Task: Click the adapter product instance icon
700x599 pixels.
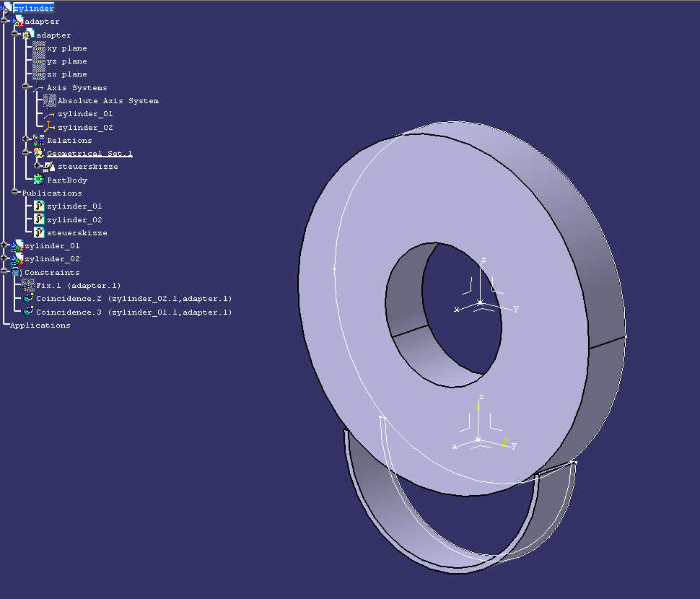Action: [18, 21]
